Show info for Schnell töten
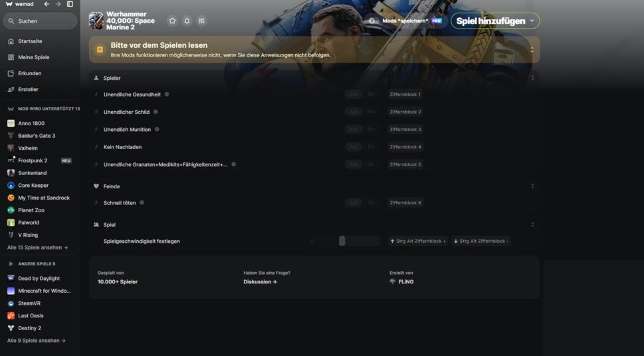Screen dimensions: 644x356 click(142, 203)
